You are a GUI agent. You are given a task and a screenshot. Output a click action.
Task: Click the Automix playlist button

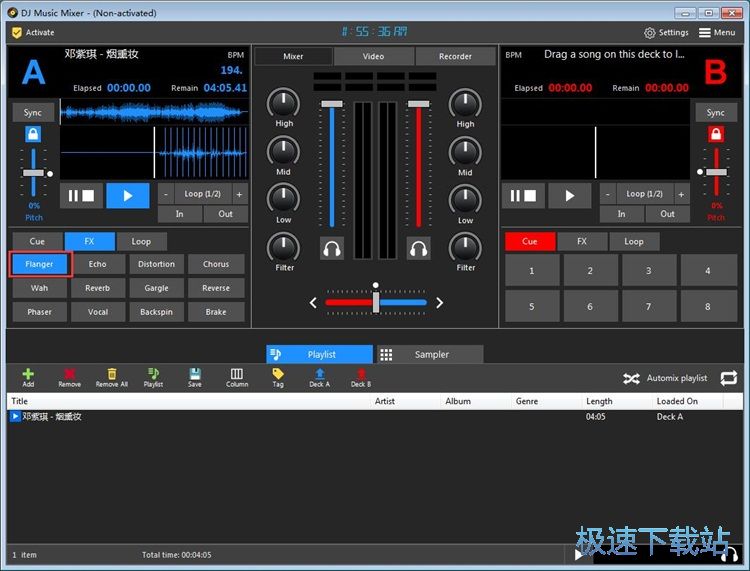[x=665, y=378]
